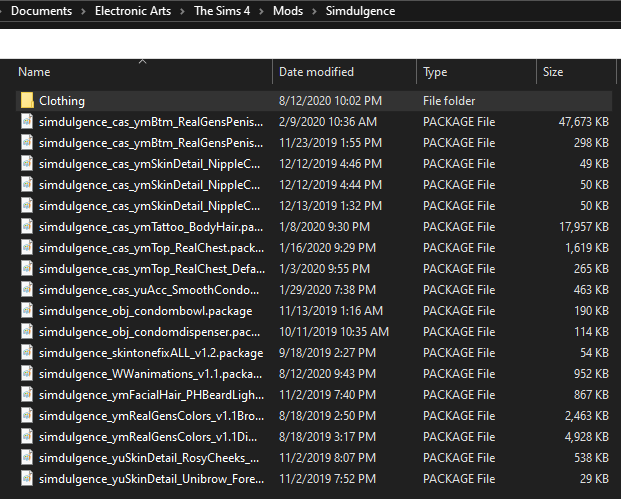This screenshot has width=621, height=499.
Task: Expand the breadcrumb arrow after Documents
Action: 83,12
